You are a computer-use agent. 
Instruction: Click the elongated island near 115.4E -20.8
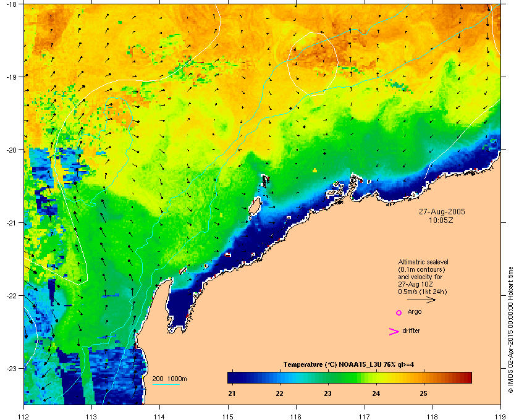coord(254,208)
